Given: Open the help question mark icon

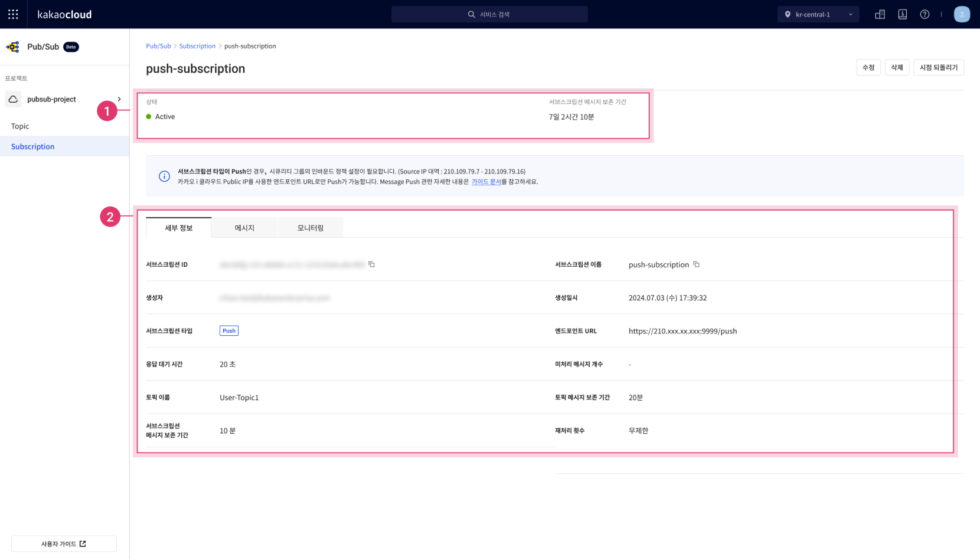Looking at the screenshot, I should tap(925, 14).
